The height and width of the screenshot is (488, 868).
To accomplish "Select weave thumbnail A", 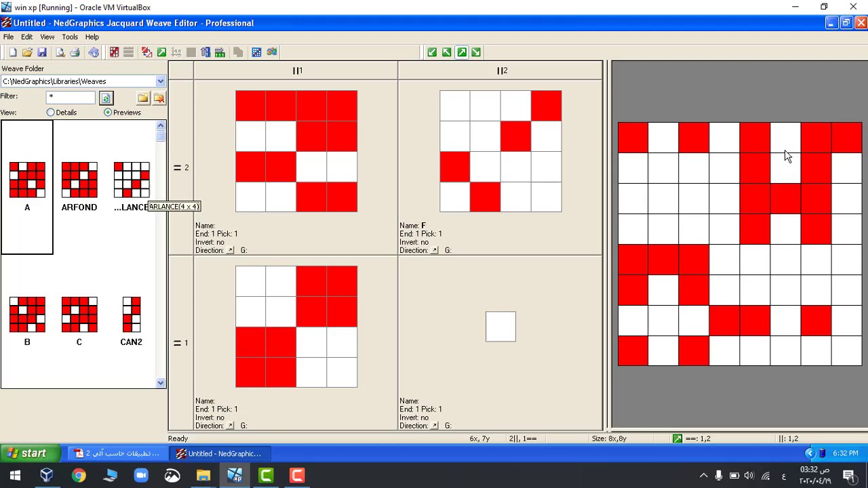I will point(27,187).
